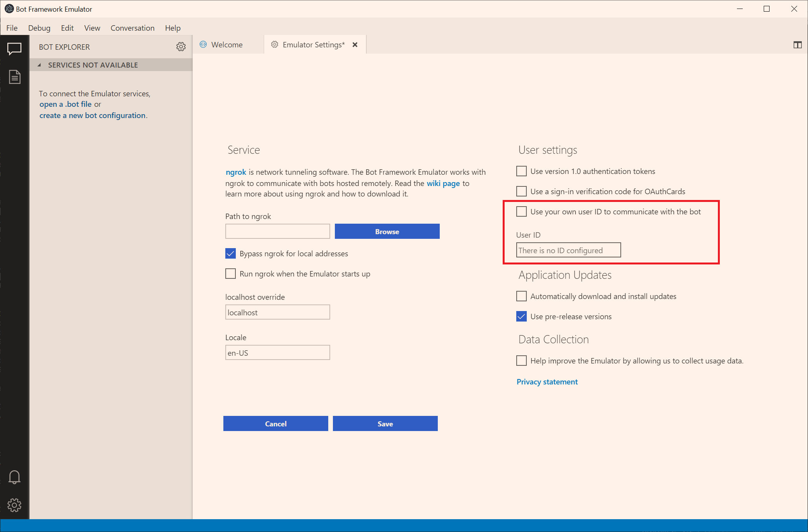
Task: Switch to the Welcome tab
Action: pos(228,45)
